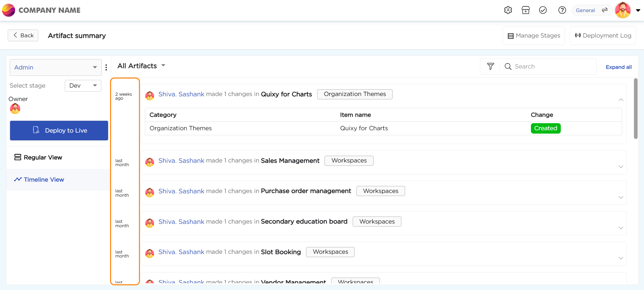644x290 pixels.
Task: Select Timeline View
Action: [39, 180]
